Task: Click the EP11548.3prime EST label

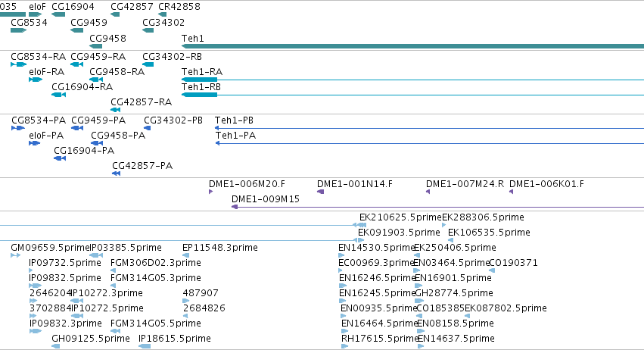Action: point(219,248)
